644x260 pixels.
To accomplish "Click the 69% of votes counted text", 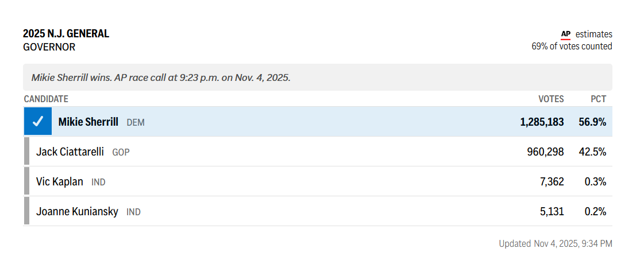I will coord(572,46).
